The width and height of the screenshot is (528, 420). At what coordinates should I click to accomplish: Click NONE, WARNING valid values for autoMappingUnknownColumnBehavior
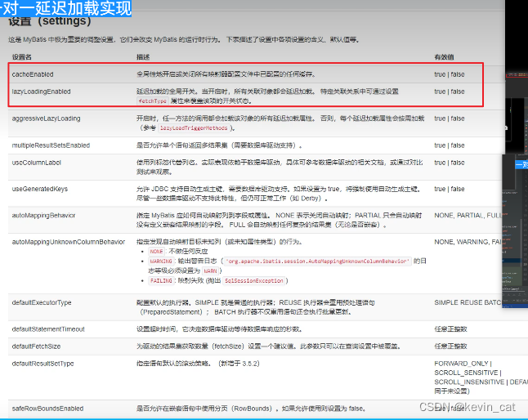point(468,242)
